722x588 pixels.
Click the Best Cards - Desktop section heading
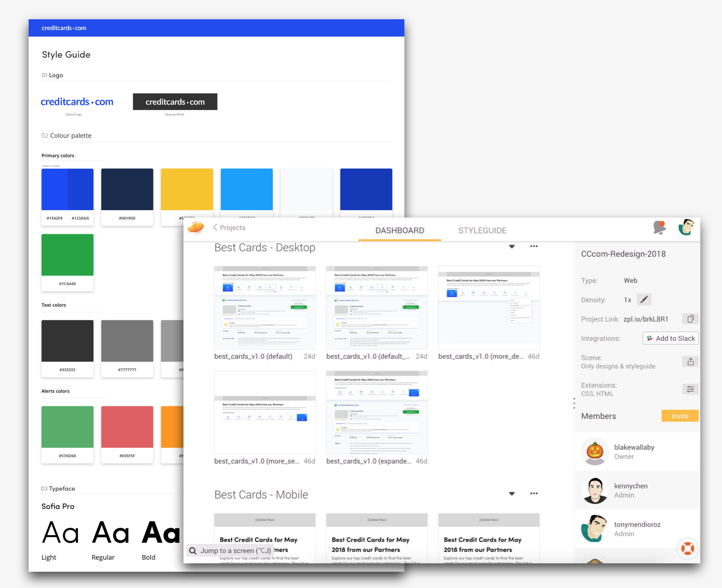coord(265,248)
